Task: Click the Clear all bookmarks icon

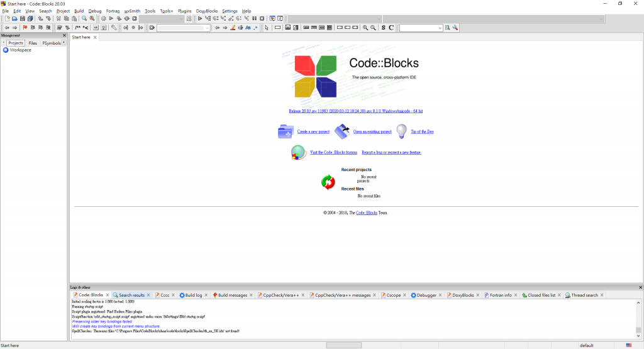Action: [x=48, y=28]
